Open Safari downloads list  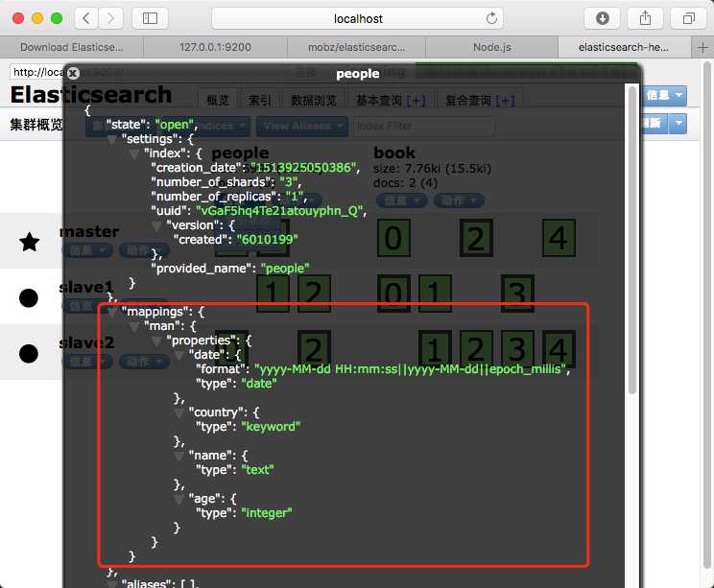tap(603, 18)
